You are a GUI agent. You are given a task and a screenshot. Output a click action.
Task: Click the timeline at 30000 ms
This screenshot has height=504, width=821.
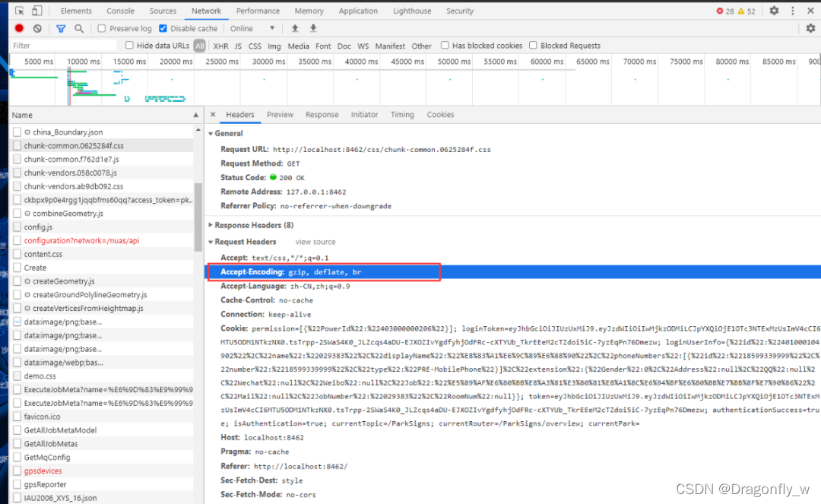click(x=268, y=62)
